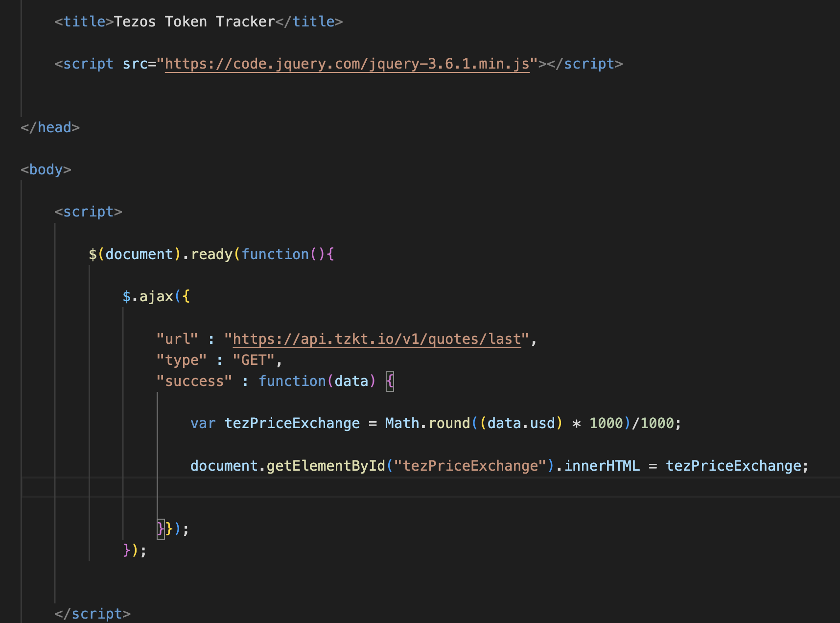The width and height of the screenshot is (840, 623).
Task: Click the api.tzkt.io quotes URL link
Action: coord(376,339)
